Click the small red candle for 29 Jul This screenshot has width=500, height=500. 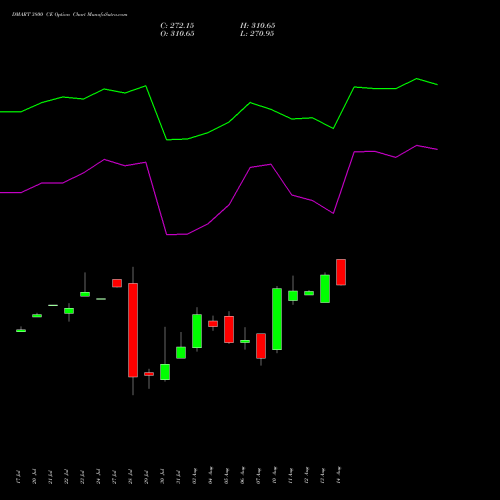[149, 374]
